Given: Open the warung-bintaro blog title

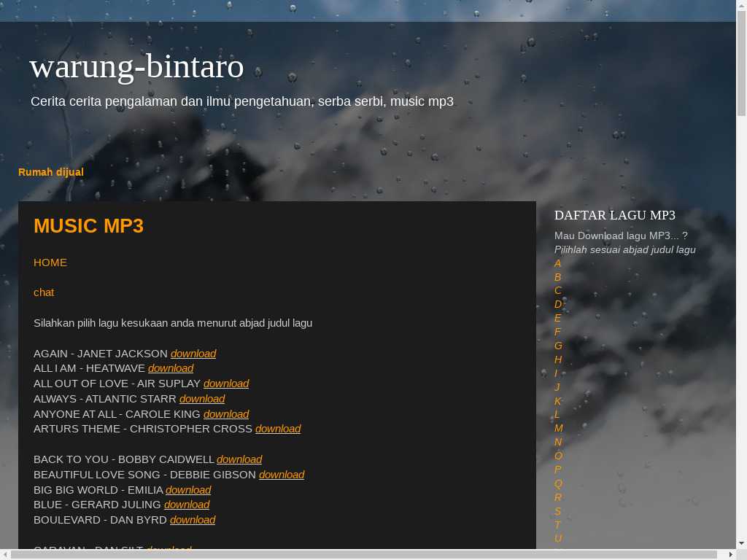Looking at the screenshot, I should (x=136, y=66).
